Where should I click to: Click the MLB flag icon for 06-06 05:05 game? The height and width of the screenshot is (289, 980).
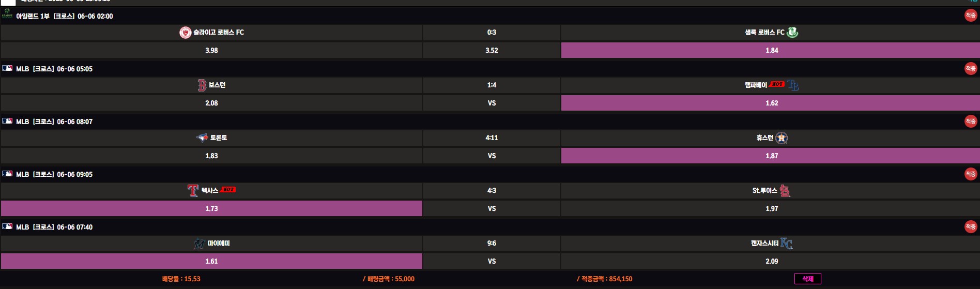pos(7,68)
